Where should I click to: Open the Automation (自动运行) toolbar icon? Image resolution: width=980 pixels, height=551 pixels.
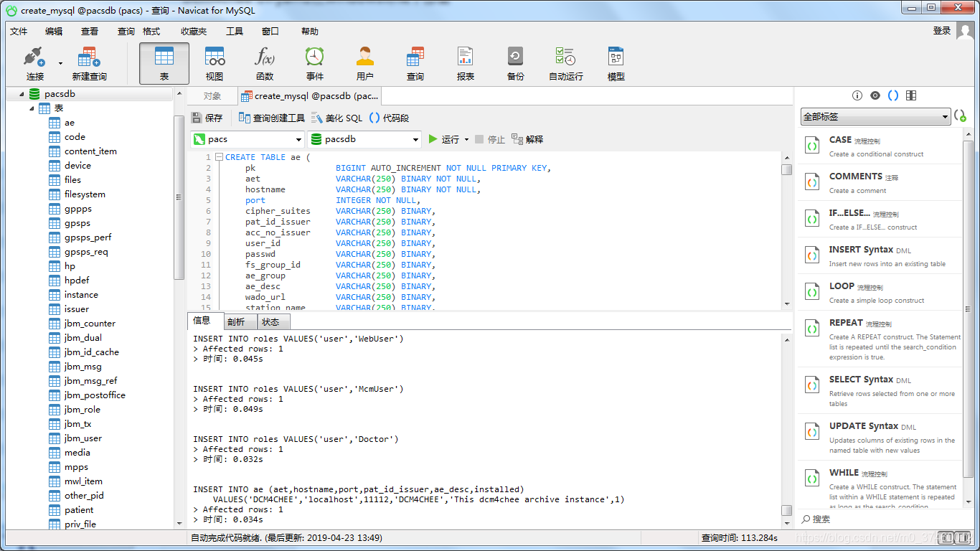click(566, 63)
